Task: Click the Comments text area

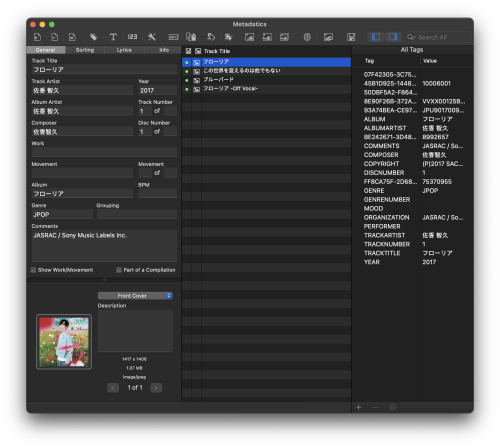Action: click(104, 246)
